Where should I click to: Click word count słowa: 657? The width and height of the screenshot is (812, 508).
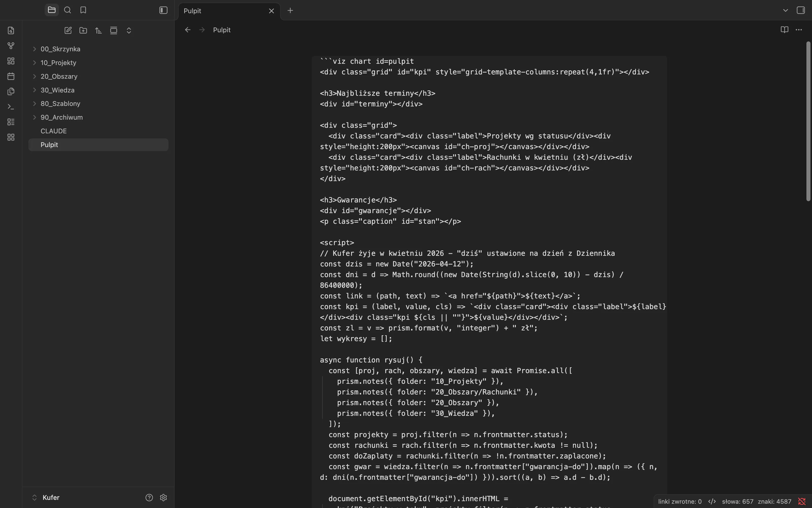[x=737, y=502]
